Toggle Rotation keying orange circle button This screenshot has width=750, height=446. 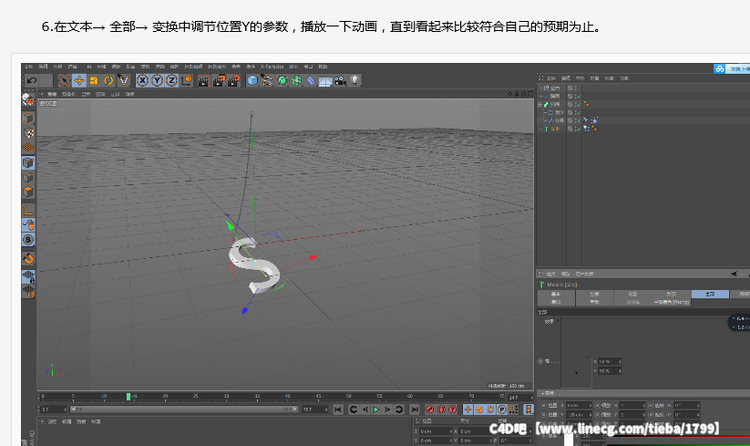(x=490, y=409)
